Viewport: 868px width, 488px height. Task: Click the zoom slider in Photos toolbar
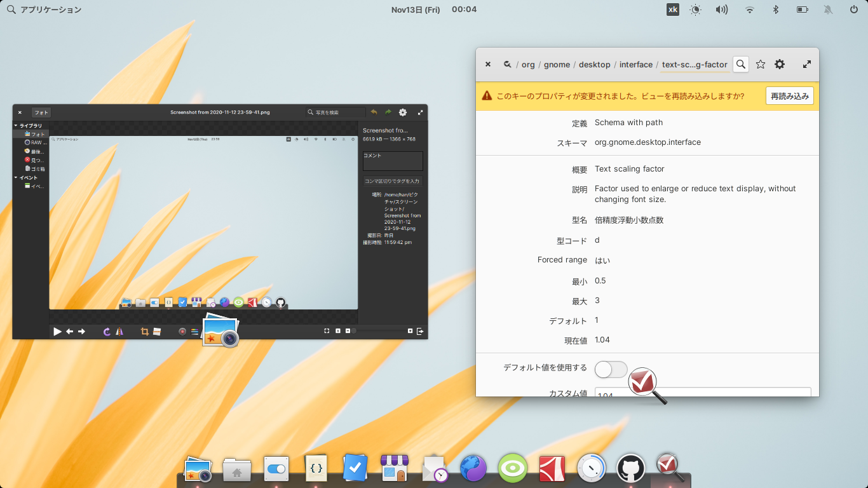(379, 331)
